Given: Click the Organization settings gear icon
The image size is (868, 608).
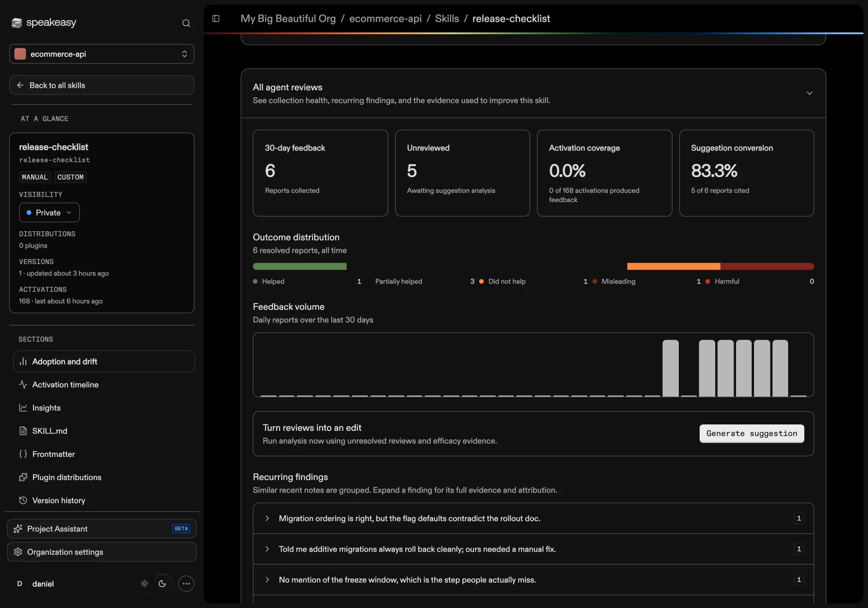Looking at the screenshot, I should tap(18, 552).
